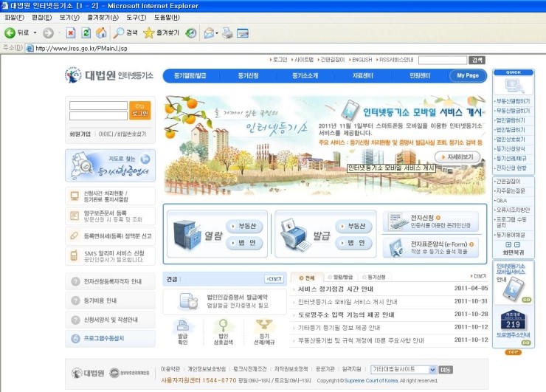Screen dimensions: 546x392
Task: Select 등기신청 navigation tab
Action: pyautogui.click(x=248, y=75)
